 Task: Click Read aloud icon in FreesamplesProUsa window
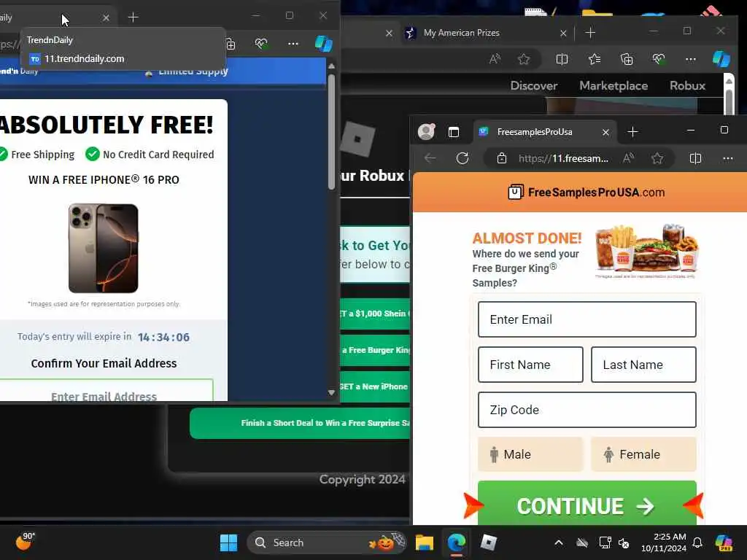628,158
